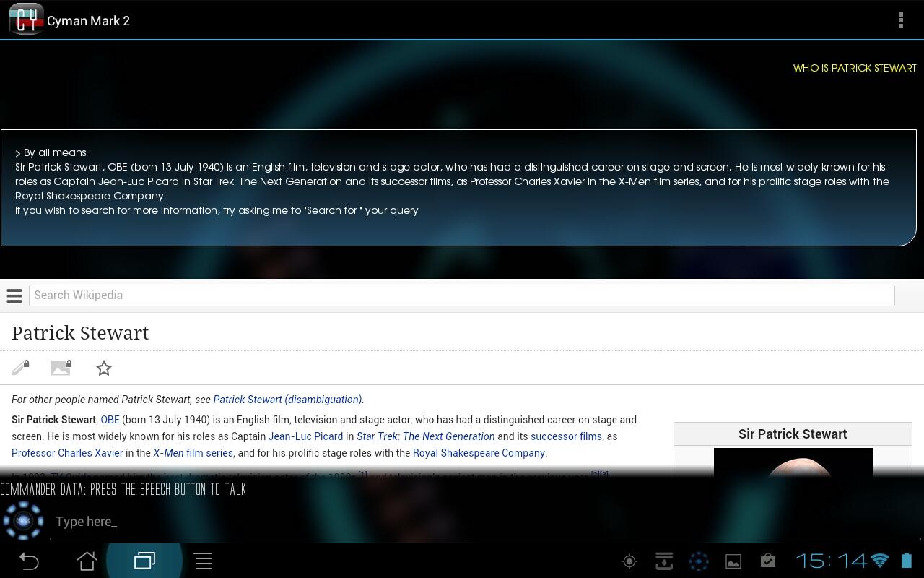Focus the Type here text input
The height and width of the screenshot is (578, 924).
coord(487,522)
